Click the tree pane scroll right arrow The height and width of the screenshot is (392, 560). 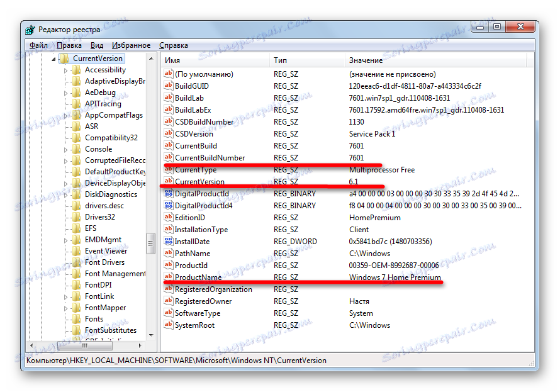[140, 345]
